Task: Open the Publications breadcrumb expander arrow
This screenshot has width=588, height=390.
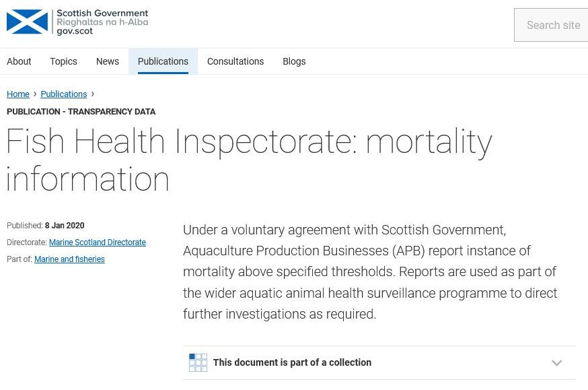Action: pyautogui.click(x=92, y=94)
